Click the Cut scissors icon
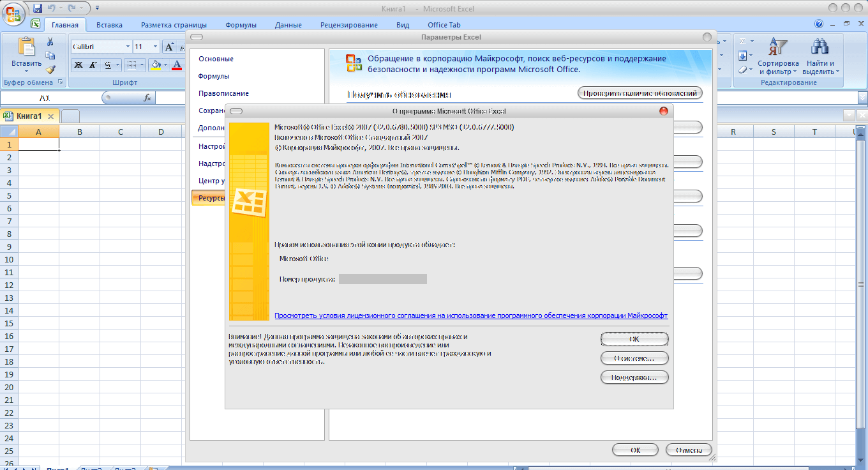This screenshot has height=470, width=868. click(50, 42)
